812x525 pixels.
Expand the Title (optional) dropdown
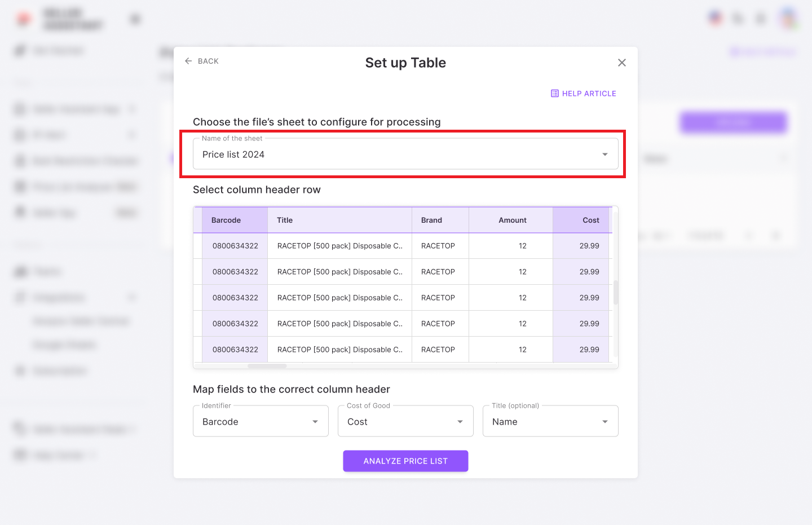coord(550,421)
